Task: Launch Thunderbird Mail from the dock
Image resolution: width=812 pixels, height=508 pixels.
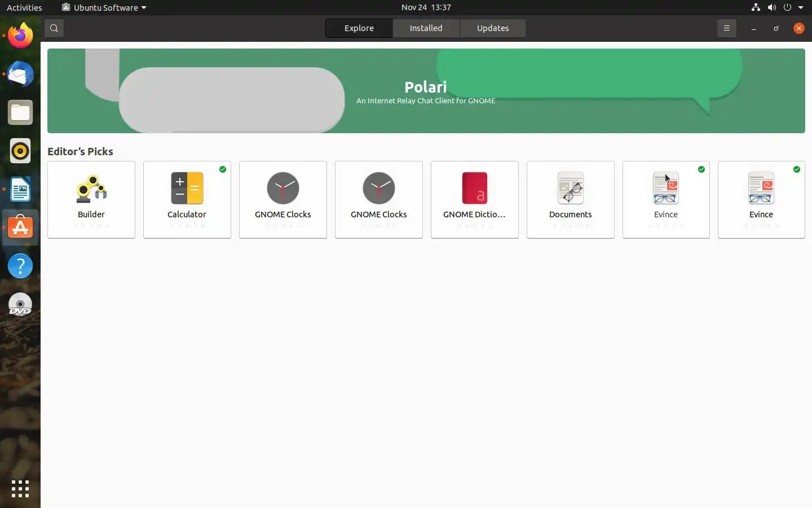Action: point(20,74)
